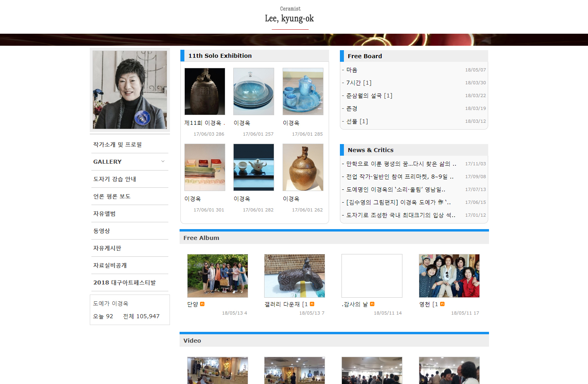Screen dimensions: 588x384
Task: Click new-post icon next to 감사의 날
Action: 372,304
